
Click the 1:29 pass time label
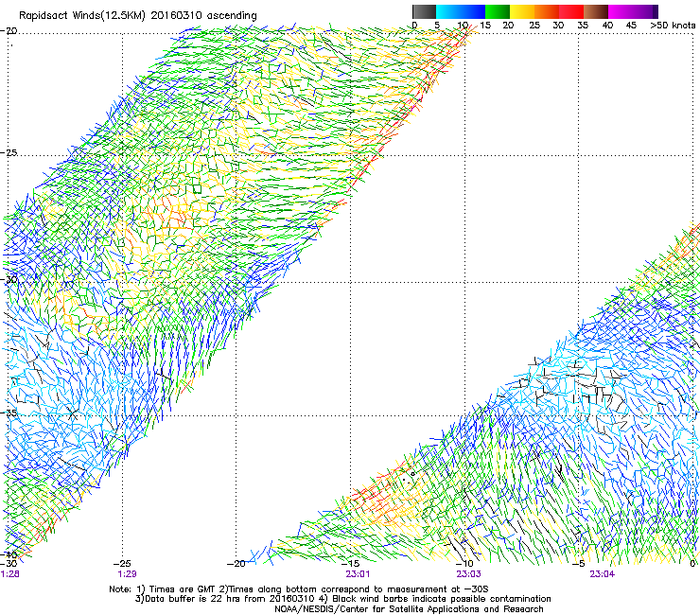[128, 574]
